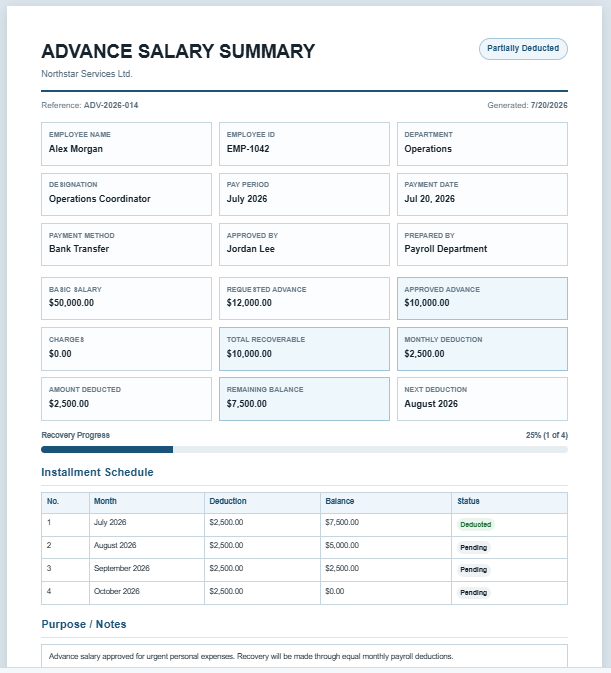The image size is (611, 673).
Task: Click the Prepared By value Payroll Department
Action: pos(445,249)
